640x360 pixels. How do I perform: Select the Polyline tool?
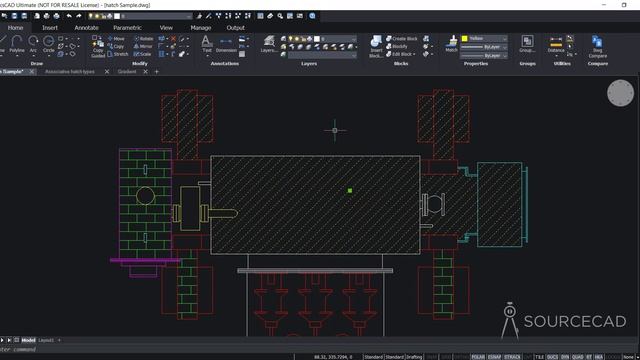[x=17, y=44]
